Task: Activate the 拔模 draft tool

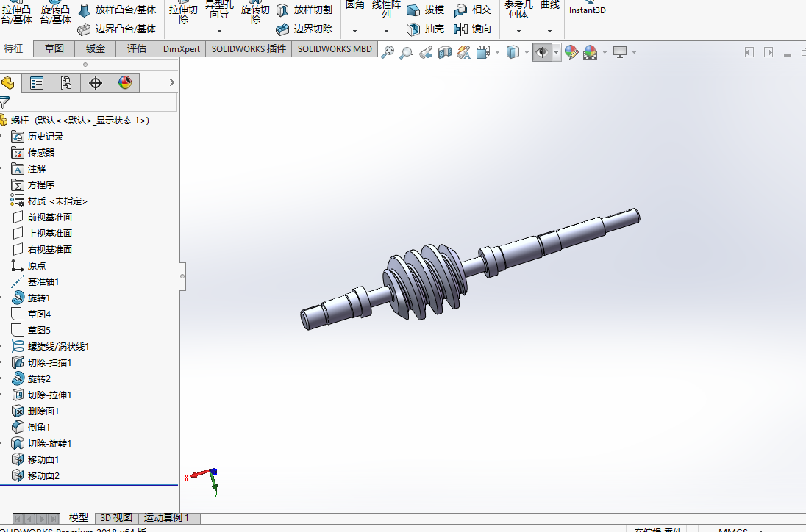Action: point(425,10)
